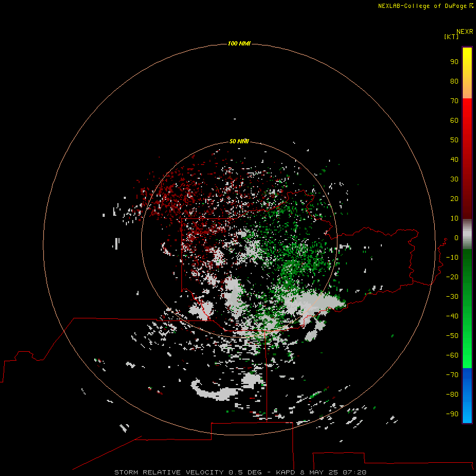Select the -80 knot scale label
Image resolution: width=476 pixels, height=476 pixels.
(x=452, y=395)
